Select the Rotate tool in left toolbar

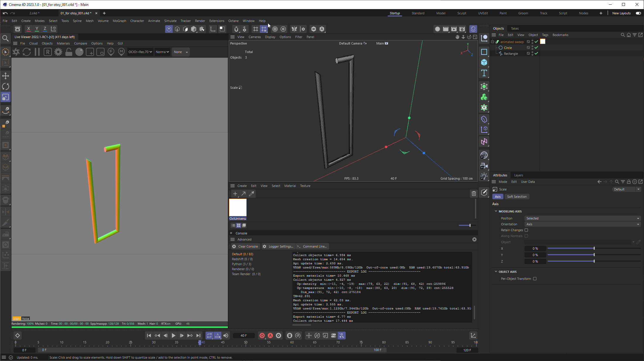(x=6, y=86)
